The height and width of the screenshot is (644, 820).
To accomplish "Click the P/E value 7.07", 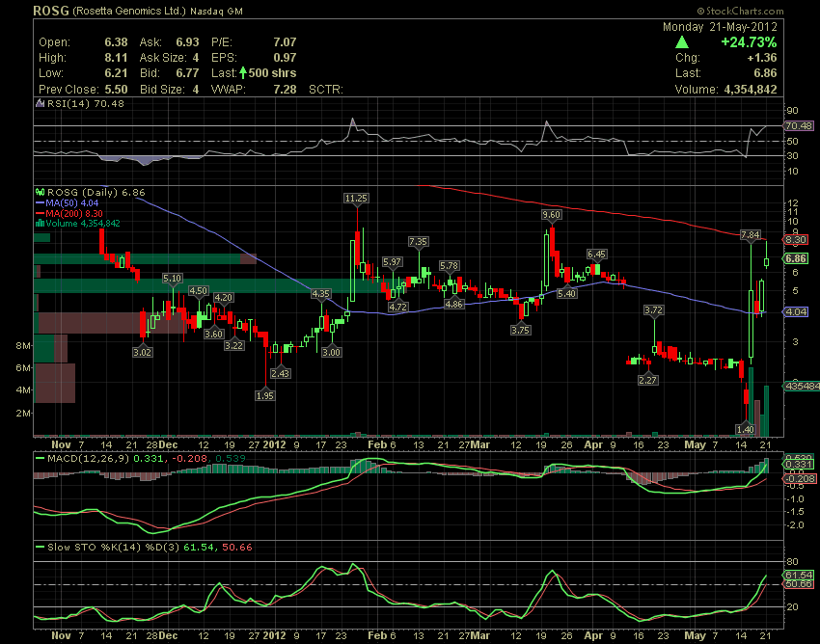I will [x=285, y=42].
